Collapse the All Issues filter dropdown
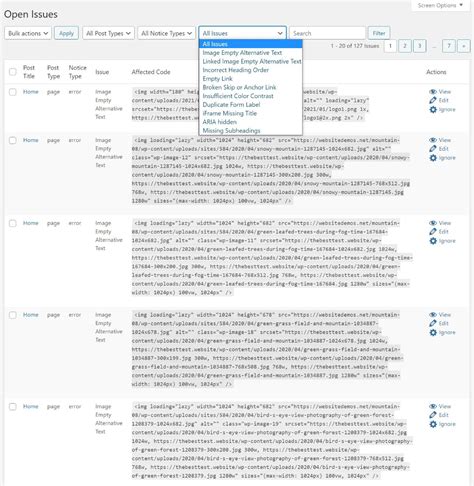474x486 pixels. coord(242,33)
